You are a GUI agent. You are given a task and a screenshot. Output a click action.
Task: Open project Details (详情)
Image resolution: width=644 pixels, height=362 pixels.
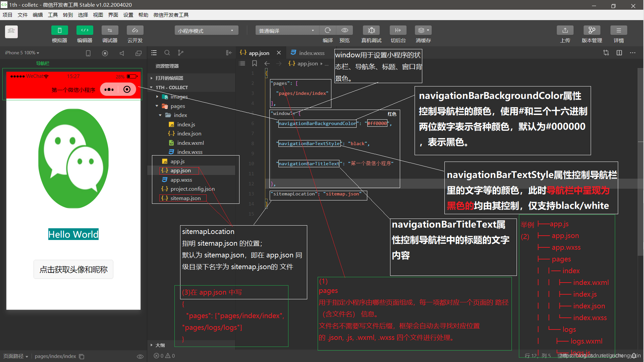pyautogui.click(x=619, y=31)
